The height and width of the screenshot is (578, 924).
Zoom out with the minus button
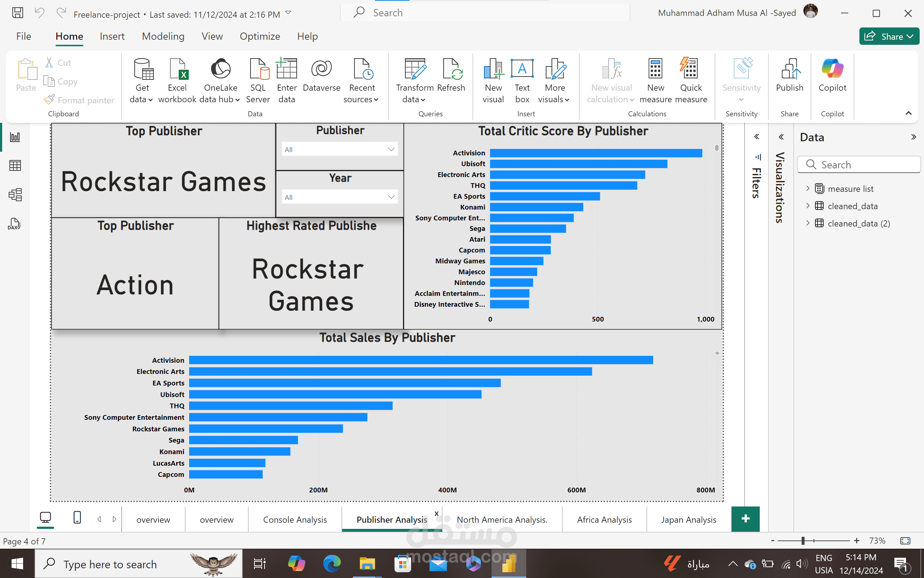(x=772, y=540)
